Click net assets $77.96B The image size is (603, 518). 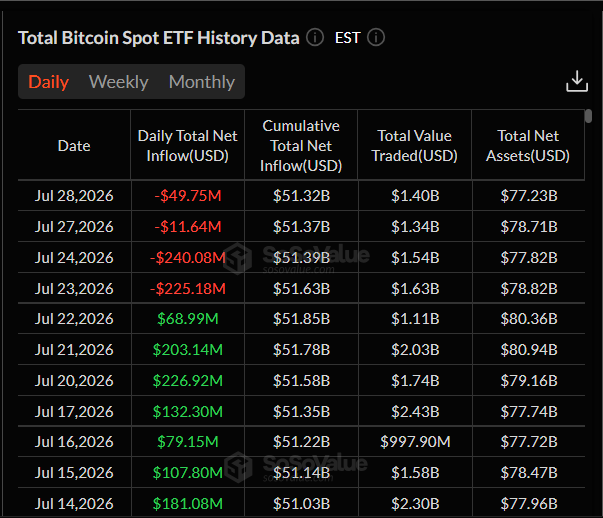[x=529, y=504]
